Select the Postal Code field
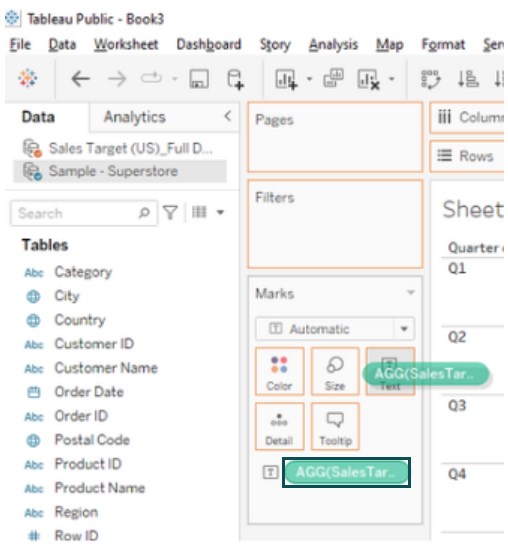This screenshot has width=508, height=556. point(92,440)
